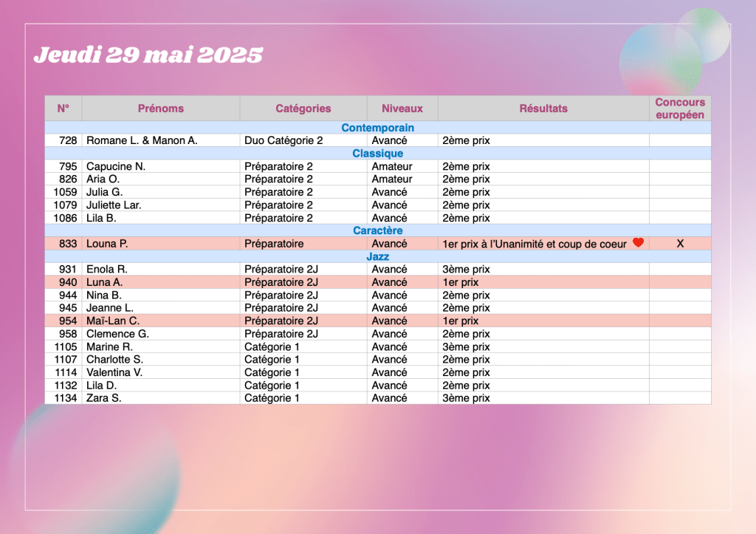This screenshot has height=534, width=756.
Task: Click the Duo Catégorie 2 cell
Action: [x=283, y=140]
